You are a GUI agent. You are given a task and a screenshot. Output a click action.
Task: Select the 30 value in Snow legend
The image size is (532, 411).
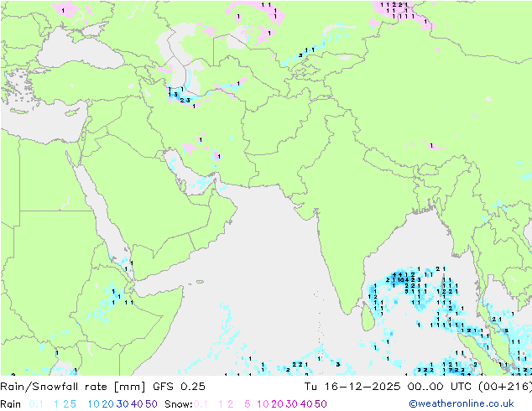[292, 404]
